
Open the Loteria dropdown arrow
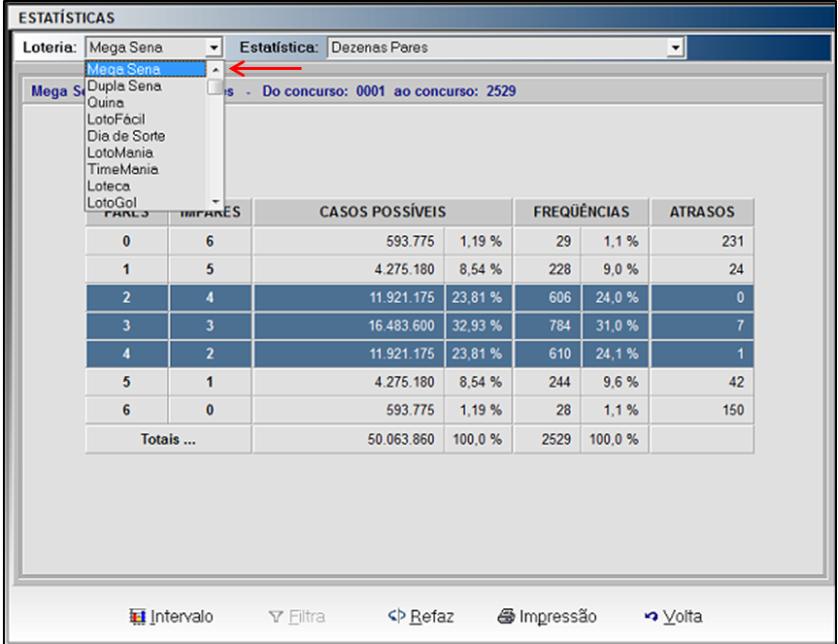[214, 48]
